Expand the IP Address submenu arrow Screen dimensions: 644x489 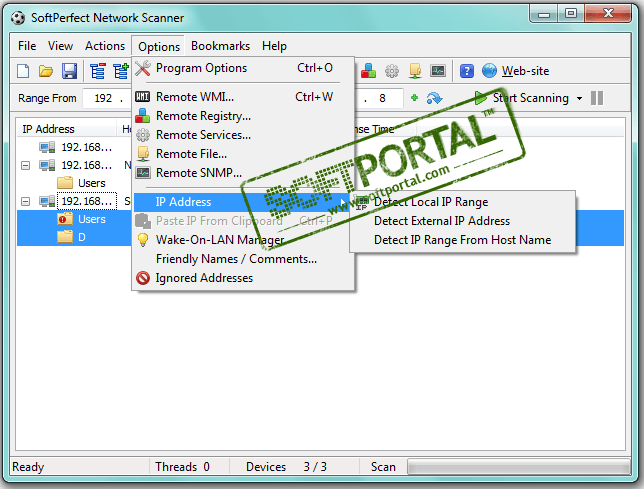coord(342,202)
